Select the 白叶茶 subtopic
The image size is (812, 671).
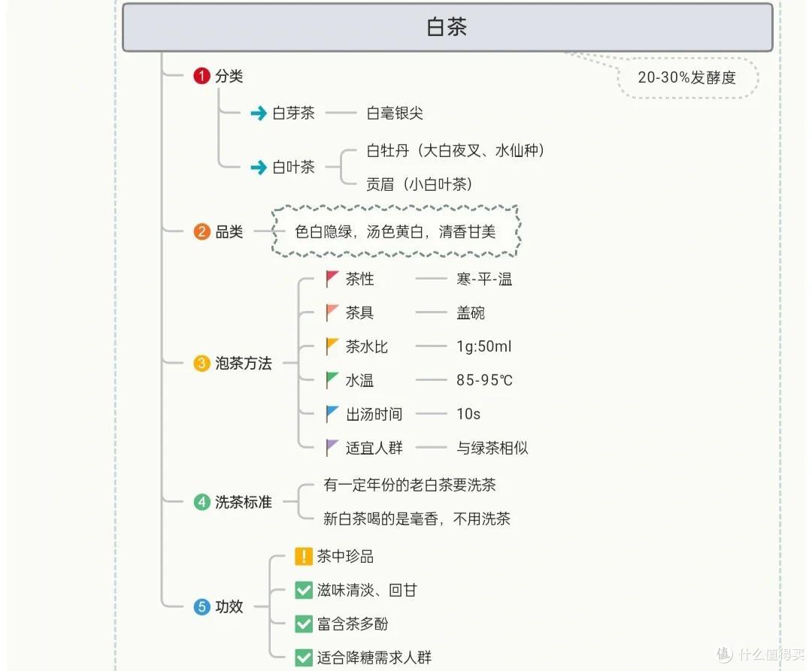(x=293, y=167)
